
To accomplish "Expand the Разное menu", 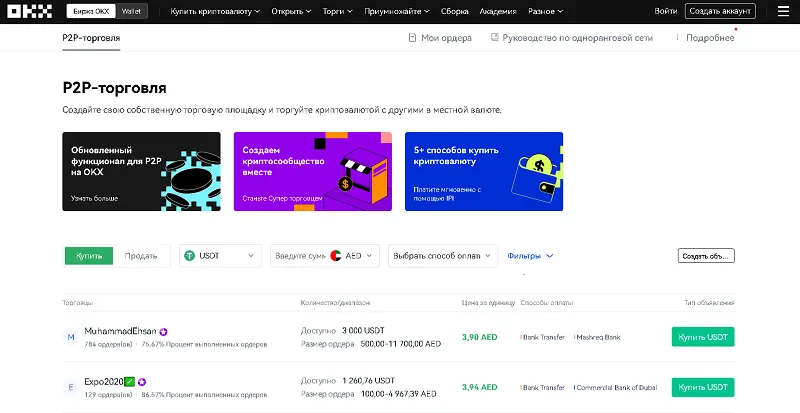I will coord(545,11).
